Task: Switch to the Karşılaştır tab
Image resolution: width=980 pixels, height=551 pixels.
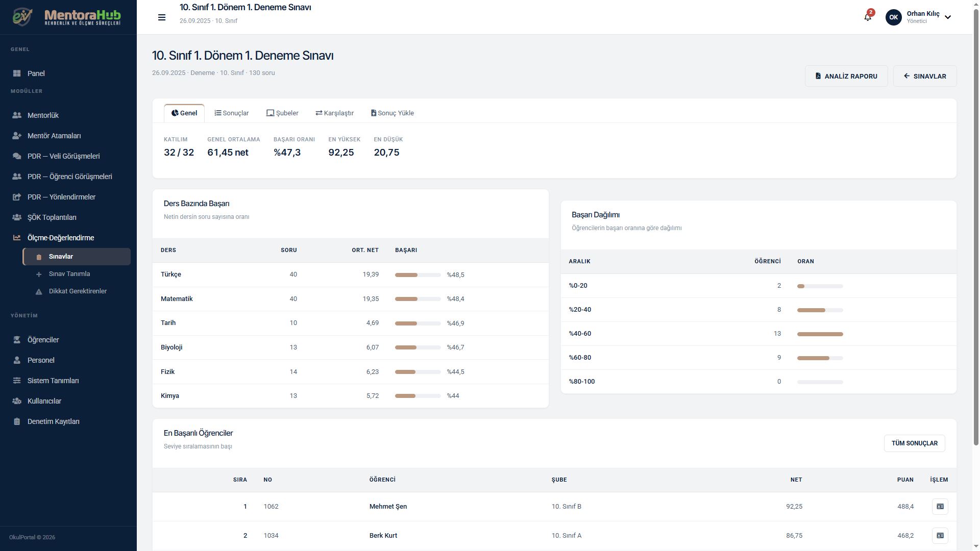Action: click(x=334, y=113)
